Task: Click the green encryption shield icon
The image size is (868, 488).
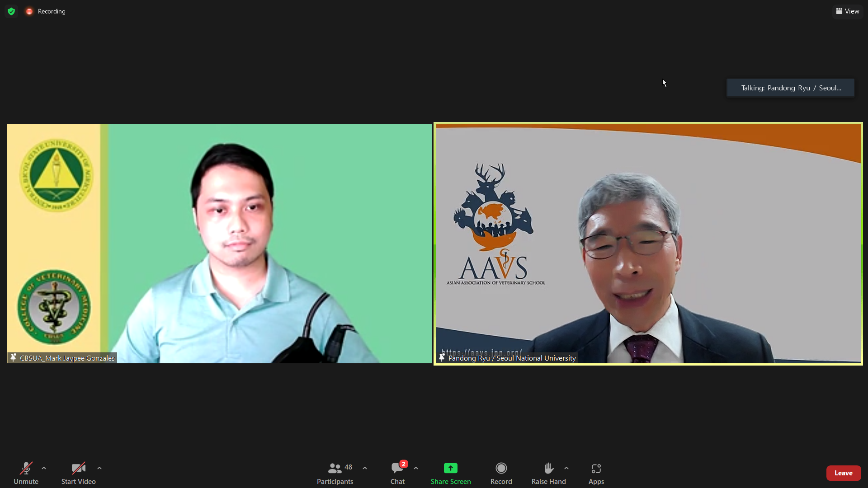Action: 11,11
